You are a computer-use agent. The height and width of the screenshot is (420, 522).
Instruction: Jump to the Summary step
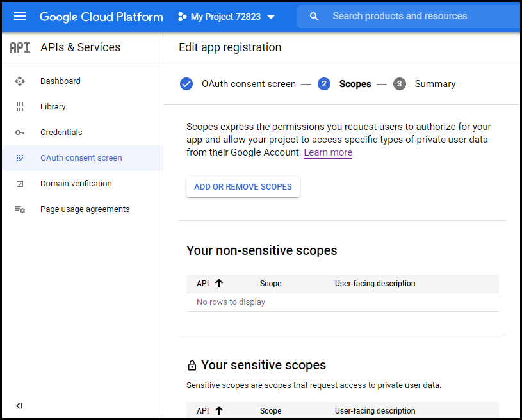point(435,84)
